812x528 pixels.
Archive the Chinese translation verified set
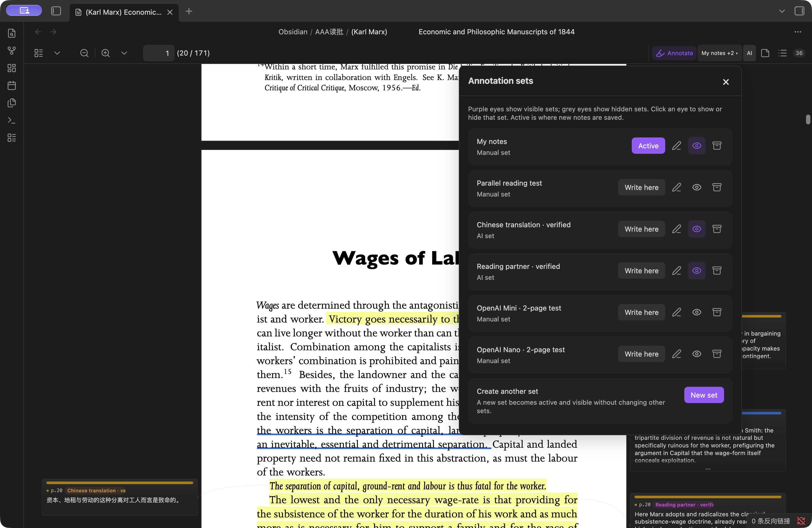(717, 229)
